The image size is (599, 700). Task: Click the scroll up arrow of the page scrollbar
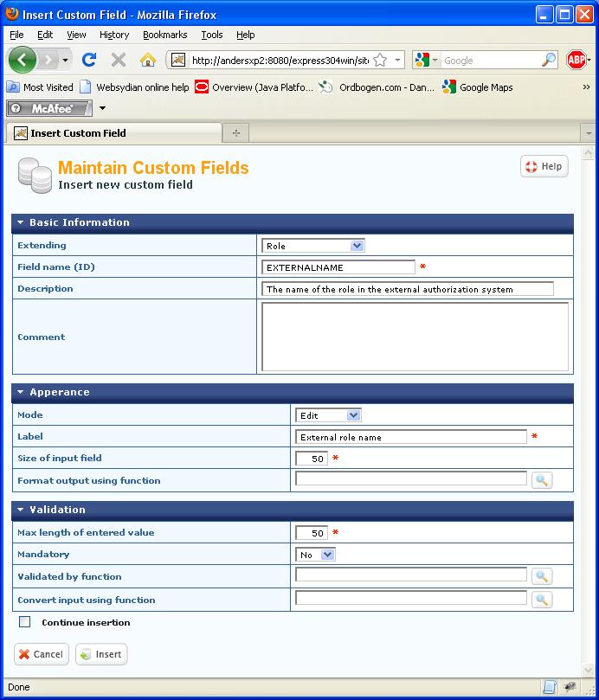(588, 153)
